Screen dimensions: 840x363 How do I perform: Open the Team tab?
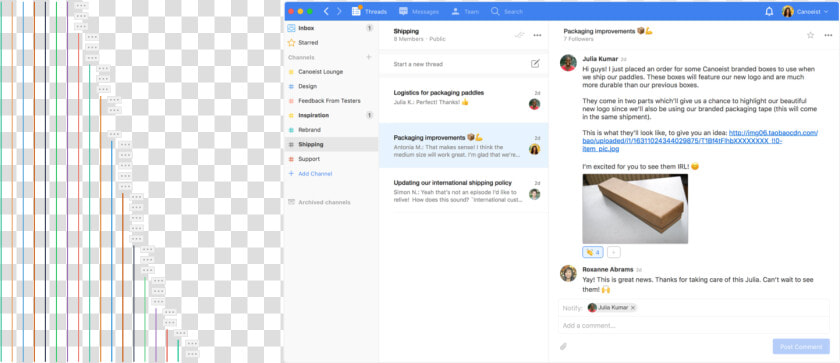465,11
